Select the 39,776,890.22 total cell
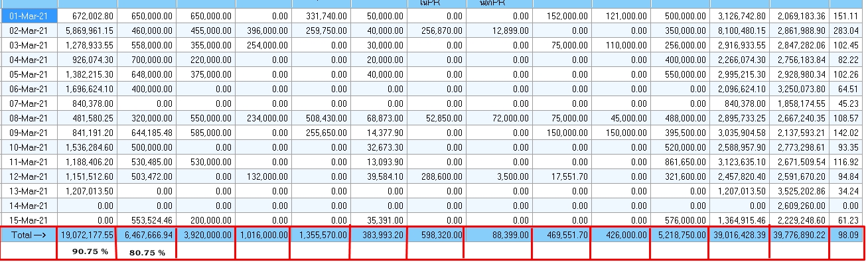 [799, 234]
